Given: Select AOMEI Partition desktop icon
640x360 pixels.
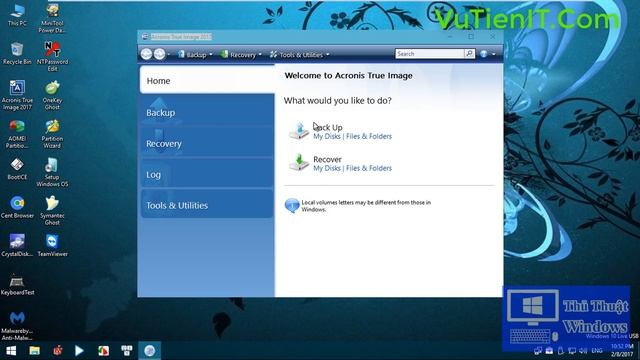Looking at the screenshot, I should pos(17,134).
